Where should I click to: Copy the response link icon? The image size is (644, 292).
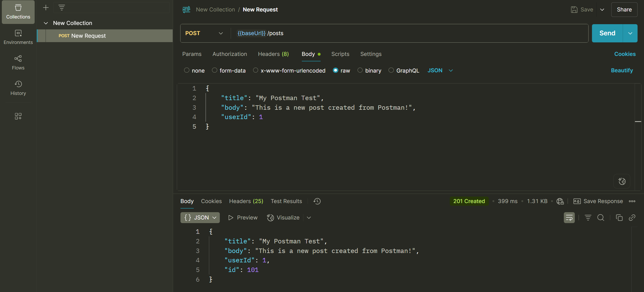point(632,218)
